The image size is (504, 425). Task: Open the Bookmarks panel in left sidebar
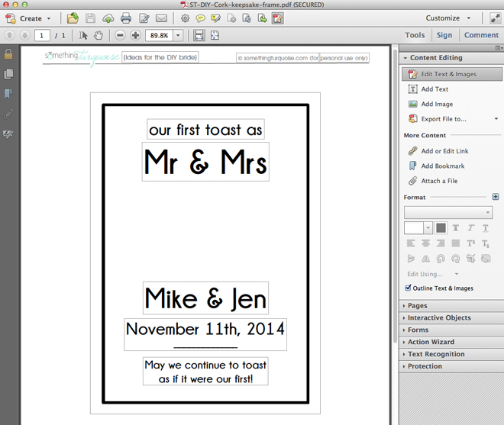pos(8,94)
